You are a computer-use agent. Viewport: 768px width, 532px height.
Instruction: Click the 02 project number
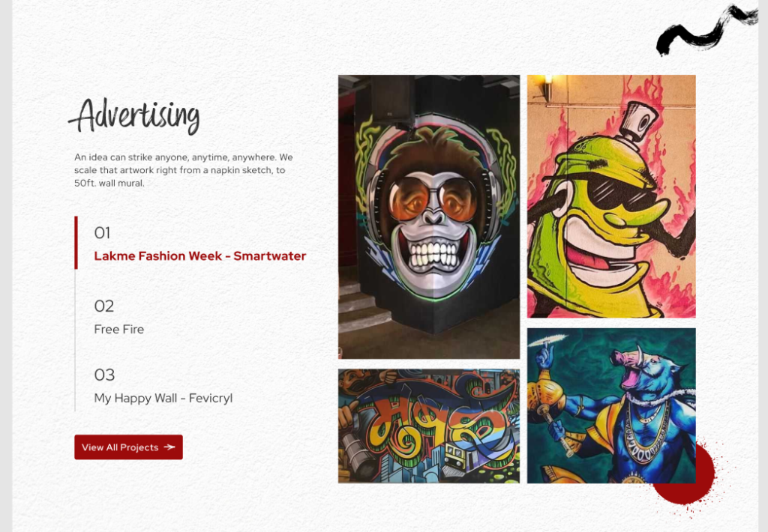tap(103, 306)
